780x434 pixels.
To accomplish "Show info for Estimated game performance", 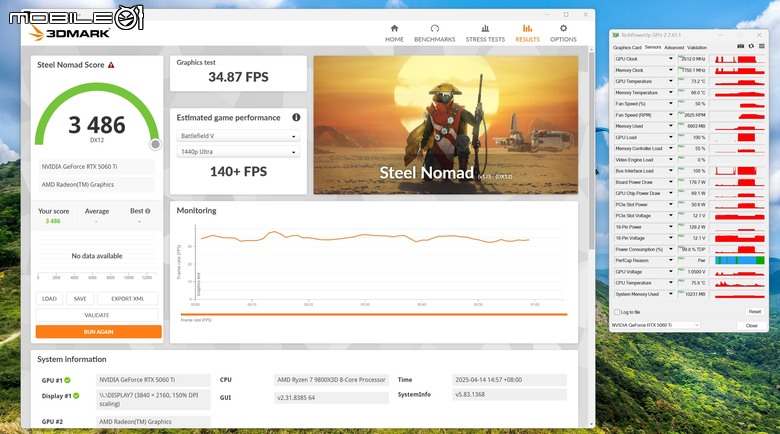I will [296, 117].
